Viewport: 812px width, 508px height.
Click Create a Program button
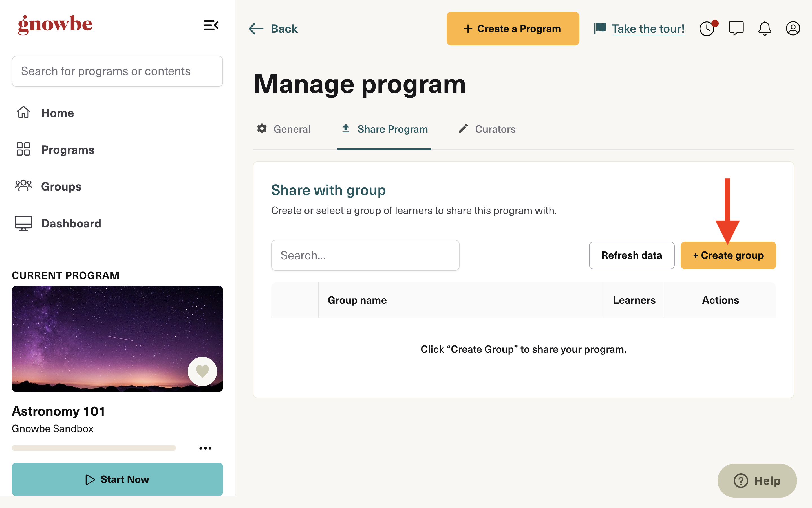pyautogui.click(x=513, y=29)
